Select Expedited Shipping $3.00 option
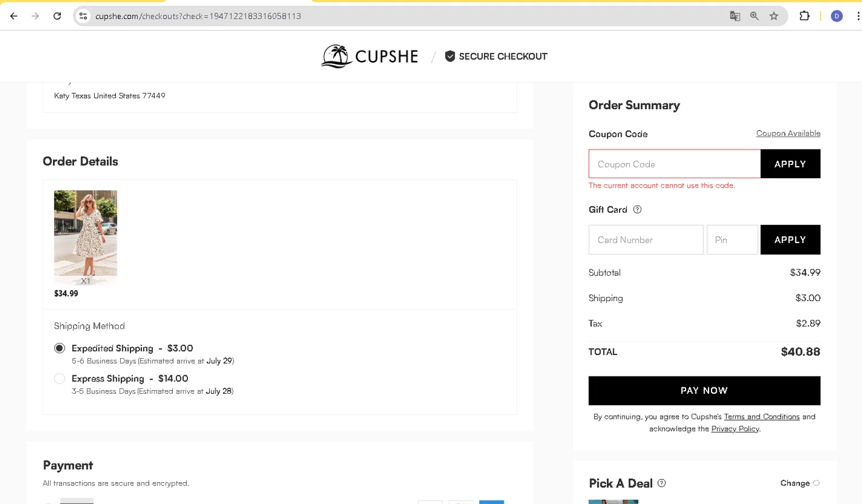Screen dimensions: 862x504 pos(60,348)
